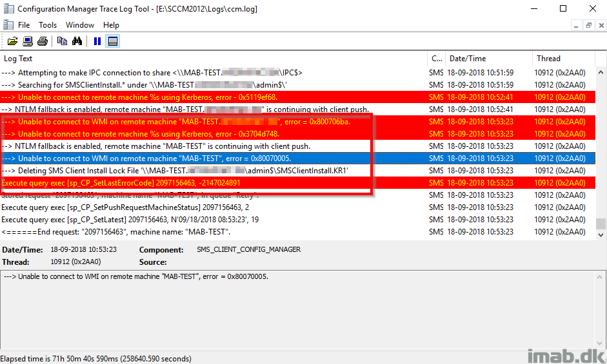Select the sp_CP_SetLastErrorCode red log row

tap(194, 183)
